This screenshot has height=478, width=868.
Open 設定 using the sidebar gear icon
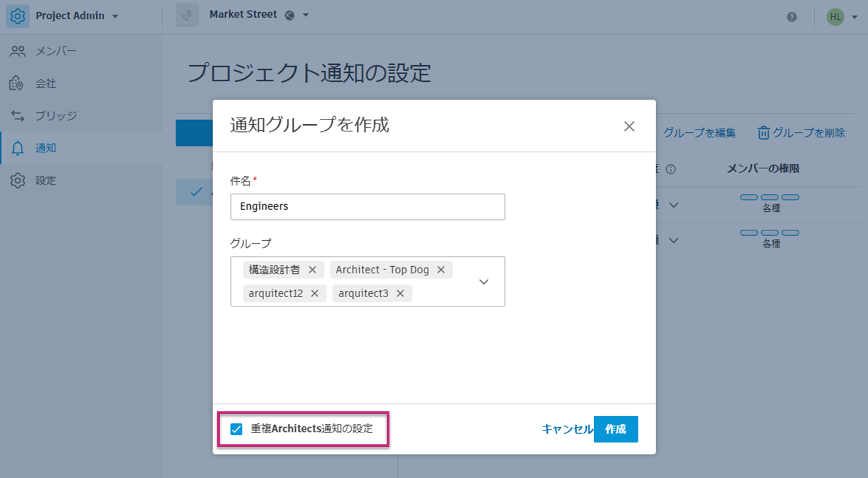[17, 180]
